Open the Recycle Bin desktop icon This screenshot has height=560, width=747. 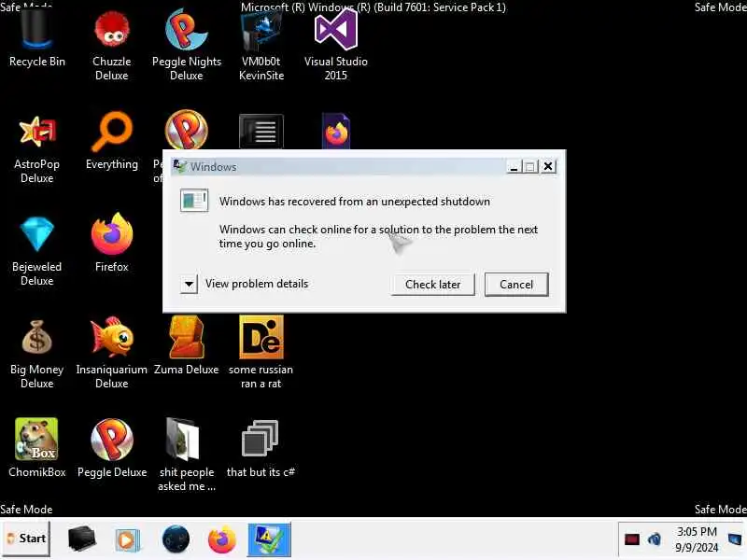point(36,38)
